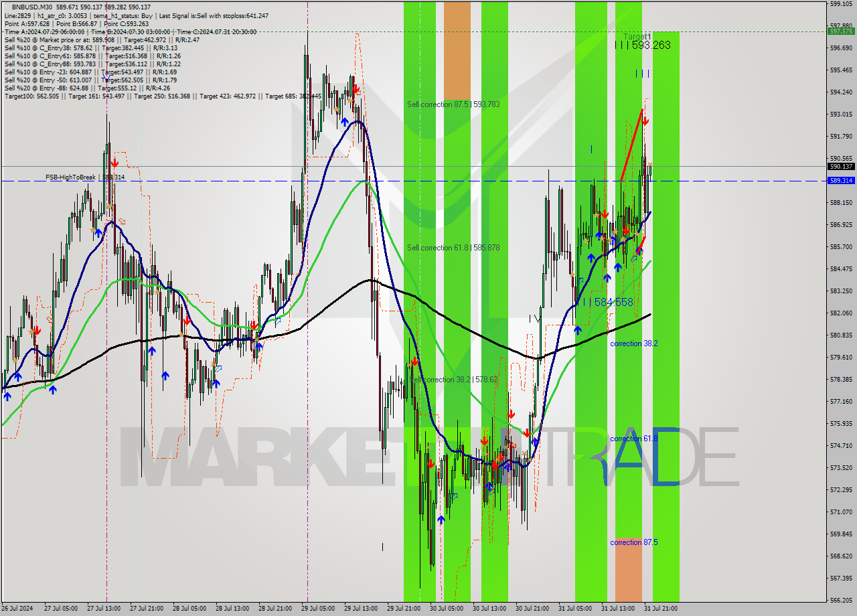This screenshot has height=616, width=857.
Task: Click 579.610 on the price axis
Action: coord(841,357)
